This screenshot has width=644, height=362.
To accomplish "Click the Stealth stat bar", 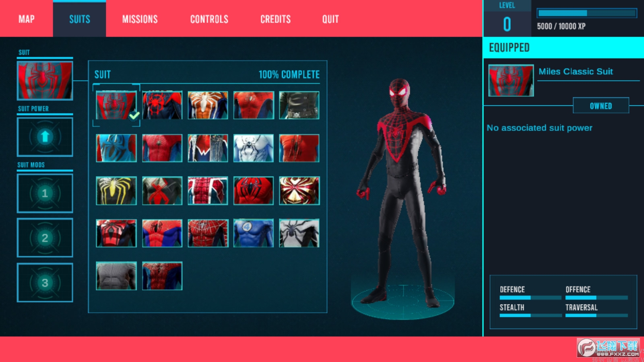I will (530, 316).
